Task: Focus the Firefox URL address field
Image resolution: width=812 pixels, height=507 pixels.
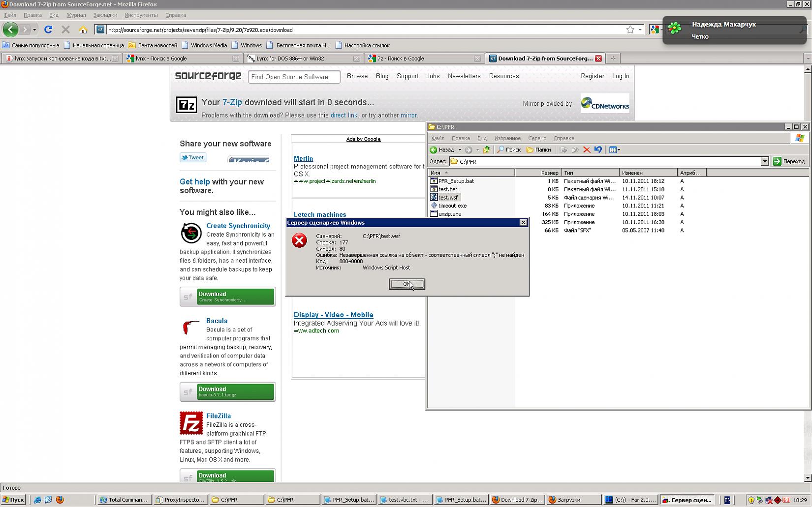Action: (x=364, y=30)
